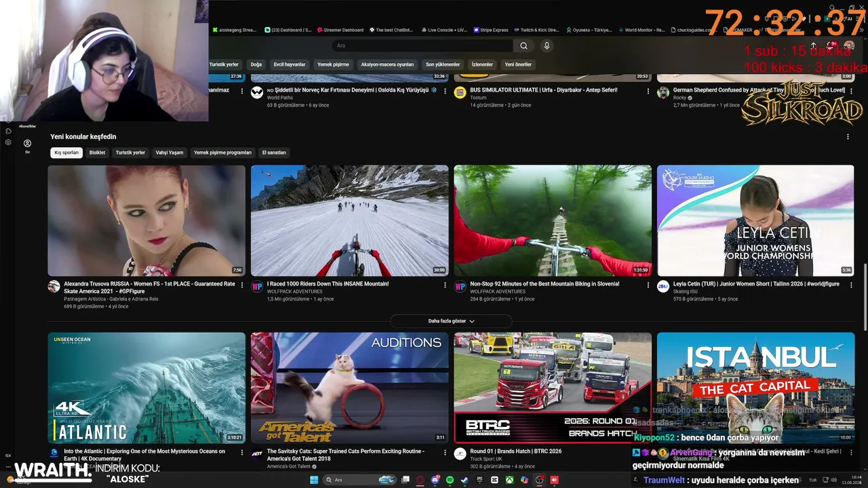Open BTRC Brands Hatch truck racing thumbnail
Image resolution: width=868 pixels, height=488 pixels.
(x=553, y=388)
